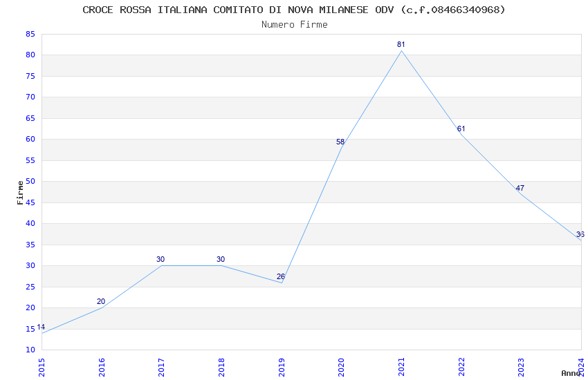The width and height of the screenshot is (588, 380).
Task: Click the x-axis title Anno
Action: [571, 373]
